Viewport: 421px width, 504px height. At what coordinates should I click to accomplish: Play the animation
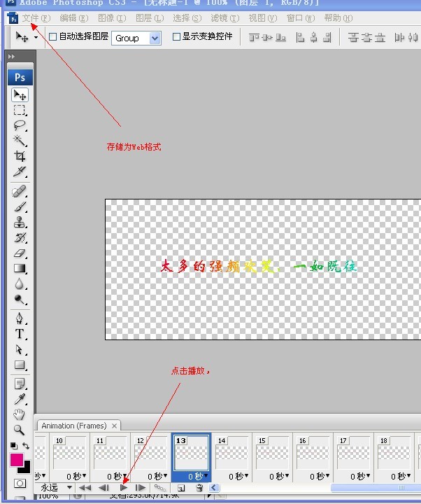click(124, 488)
